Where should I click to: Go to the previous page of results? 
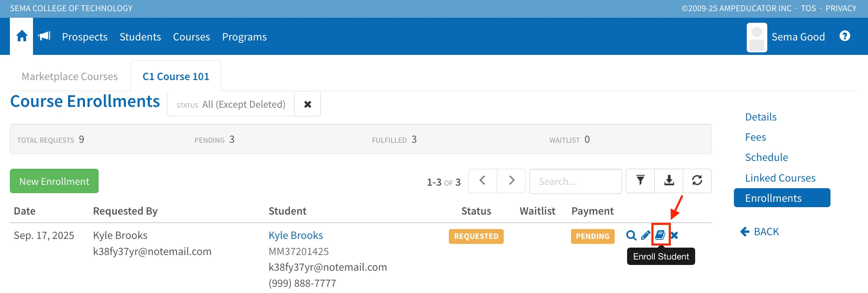(483, 181)
